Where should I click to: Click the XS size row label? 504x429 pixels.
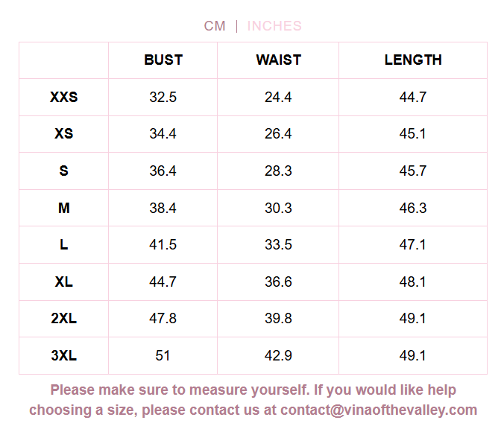point(64,134)
